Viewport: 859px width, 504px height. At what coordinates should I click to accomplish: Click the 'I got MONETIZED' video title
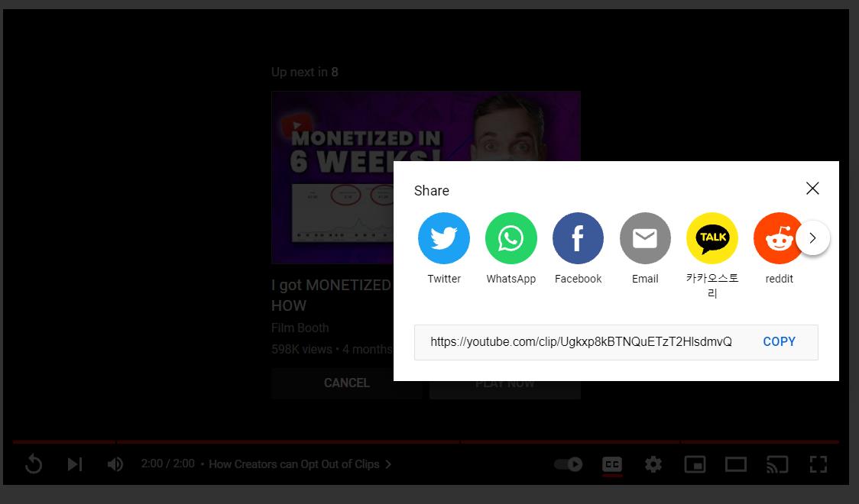pos(331,295)
